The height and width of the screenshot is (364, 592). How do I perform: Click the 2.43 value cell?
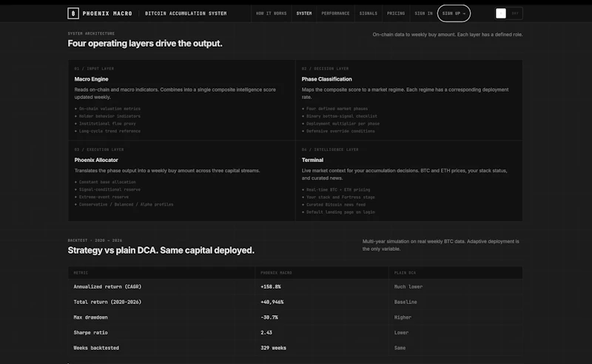pos(266,333)
